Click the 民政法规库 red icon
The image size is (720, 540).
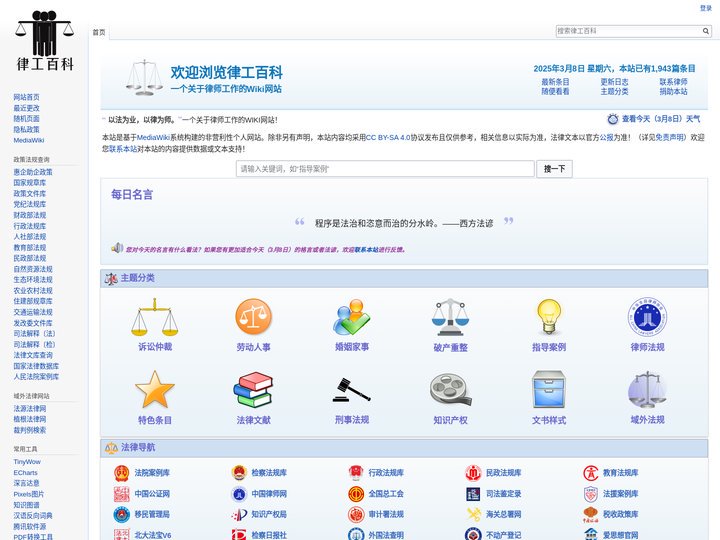click(473, 472)
